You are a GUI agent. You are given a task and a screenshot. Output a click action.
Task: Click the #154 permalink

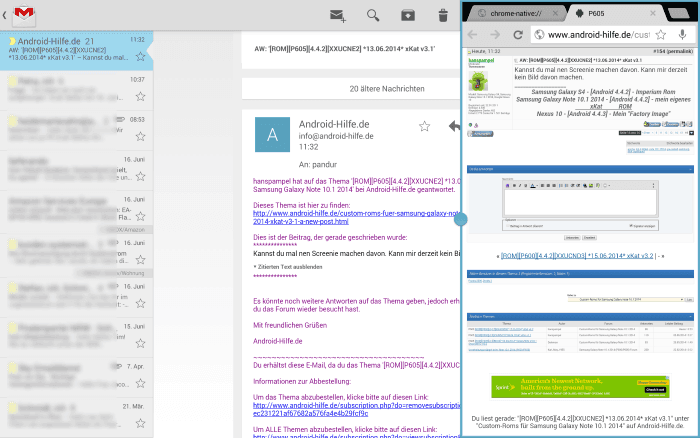[673, 51]
